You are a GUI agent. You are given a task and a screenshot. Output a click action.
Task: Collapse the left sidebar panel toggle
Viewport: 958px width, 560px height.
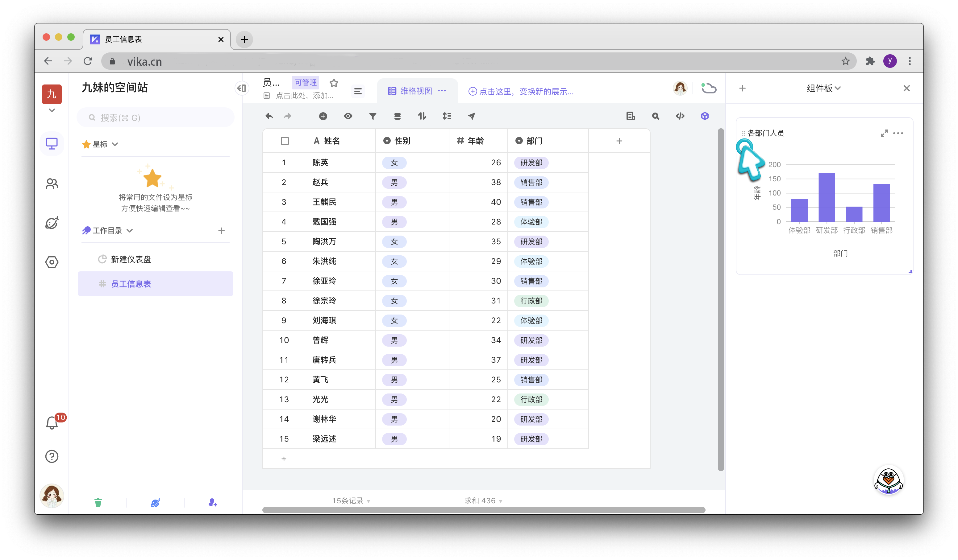click(241, 89)
